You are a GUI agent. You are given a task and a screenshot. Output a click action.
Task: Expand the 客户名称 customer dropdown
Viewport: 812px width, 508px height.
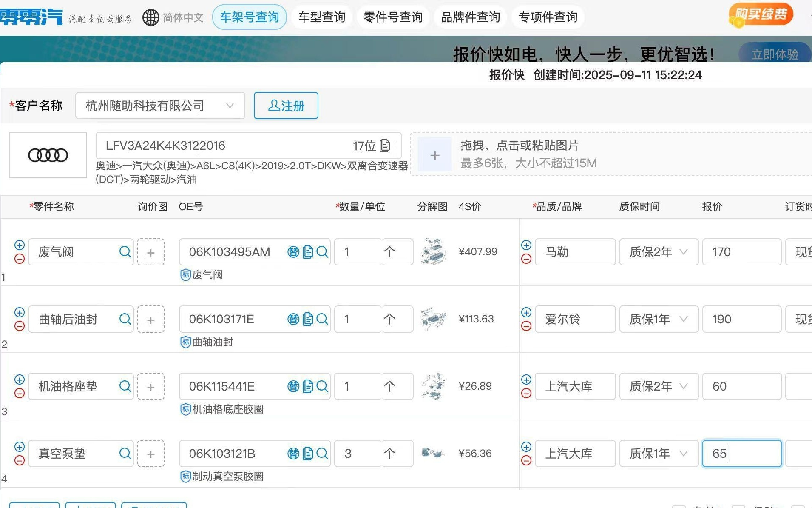pyautogui.click(x=160, y=106)
